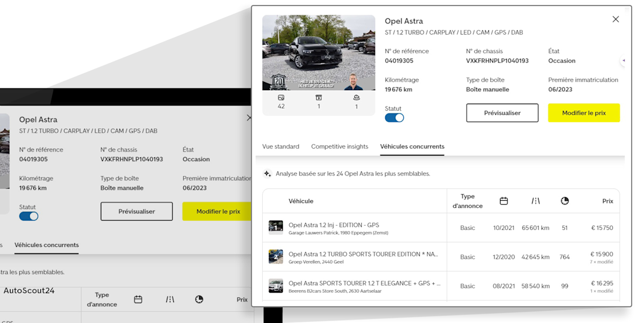
Task: Click '1 × modifié' price note
Action: point(602,291)
